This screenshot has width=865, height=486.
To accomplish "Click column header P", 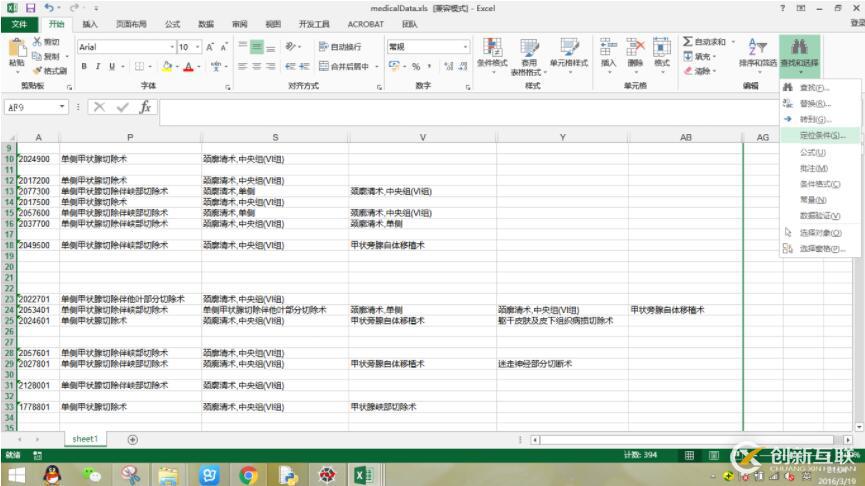I will (130, 137).
